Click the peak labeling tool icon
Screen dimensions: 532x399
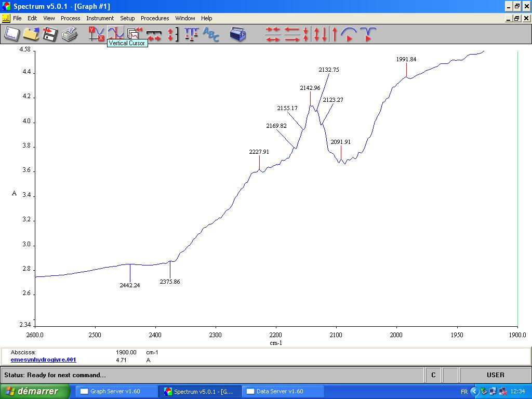pyautogui.click(x=192, y=34)
